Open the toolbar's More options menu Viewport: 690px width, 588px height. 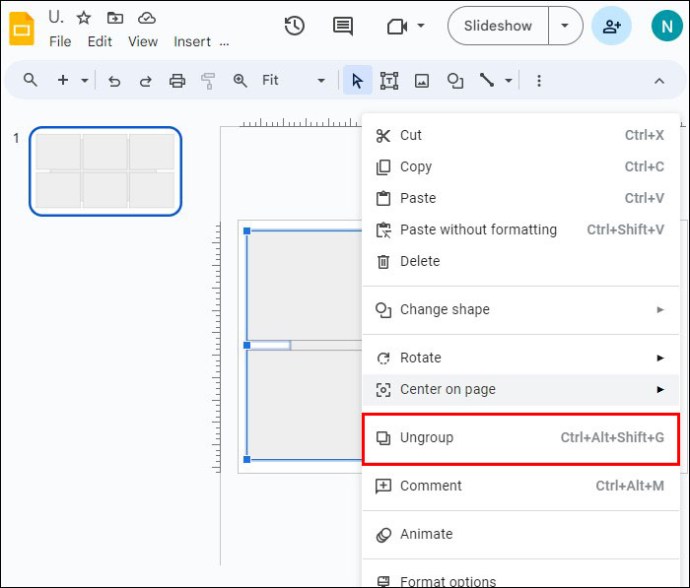pyautogui.click(x=539, y=81)
